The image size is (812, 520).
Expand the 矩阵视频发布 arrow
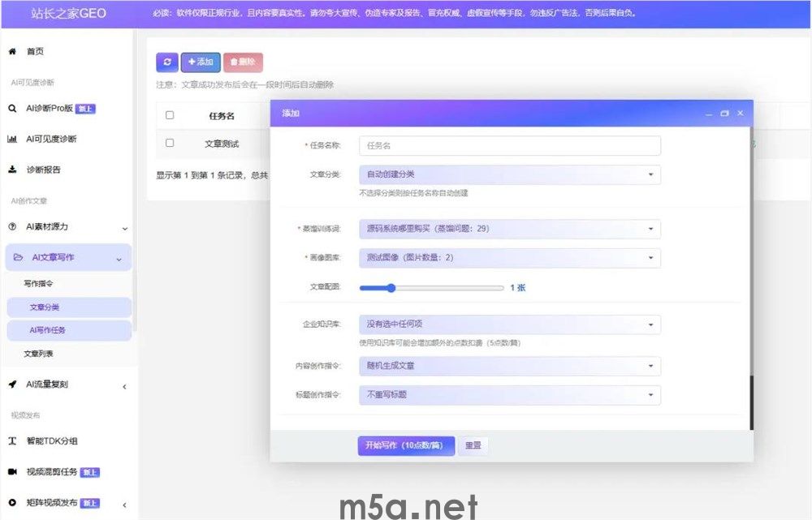[124, 505]
